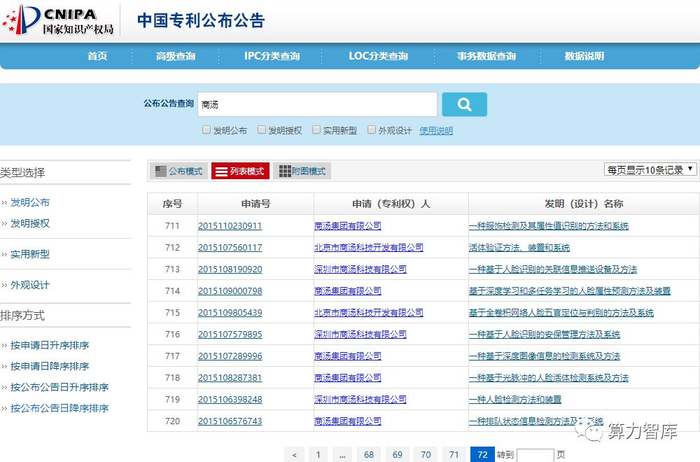Check the 发明授权 checkbox
This screenshot has height=462, width=700.
click(x=261, y=131)
